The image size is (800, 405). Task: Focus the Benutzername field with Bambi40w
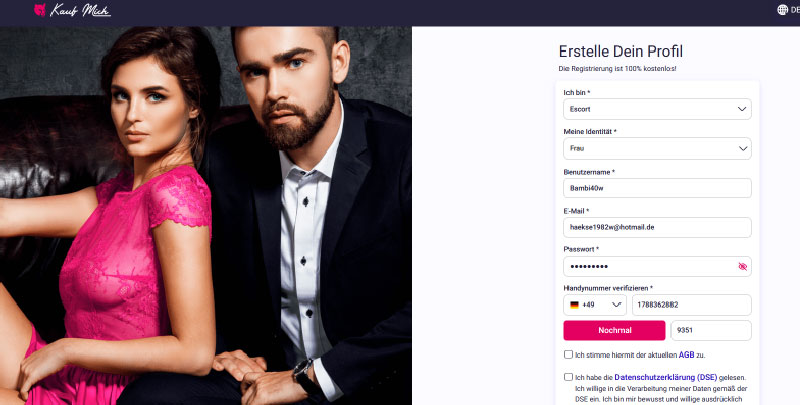(x=657, y=188)
